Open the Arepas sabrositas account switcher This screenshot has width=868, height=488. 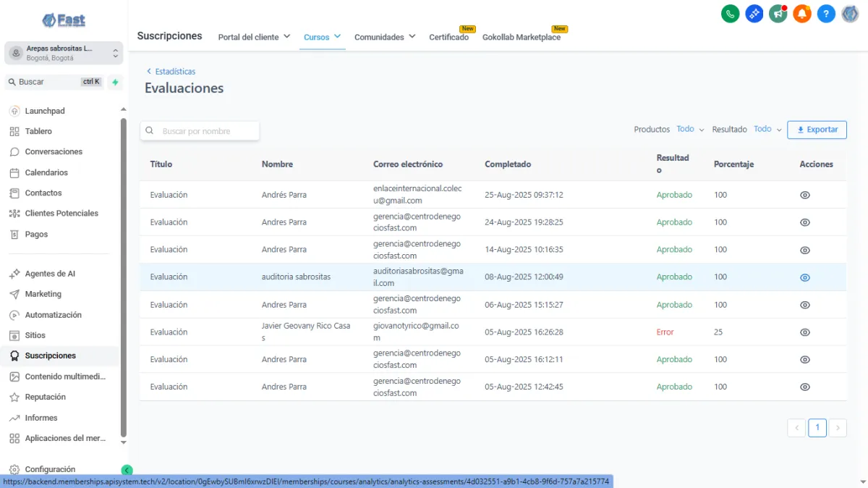coord(64,53)
